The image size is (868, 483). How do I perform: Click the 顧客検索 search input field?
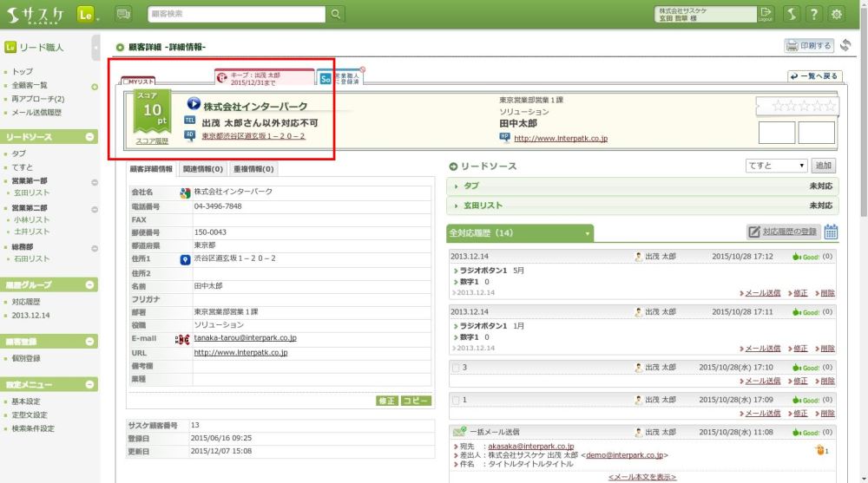(234, 14)
